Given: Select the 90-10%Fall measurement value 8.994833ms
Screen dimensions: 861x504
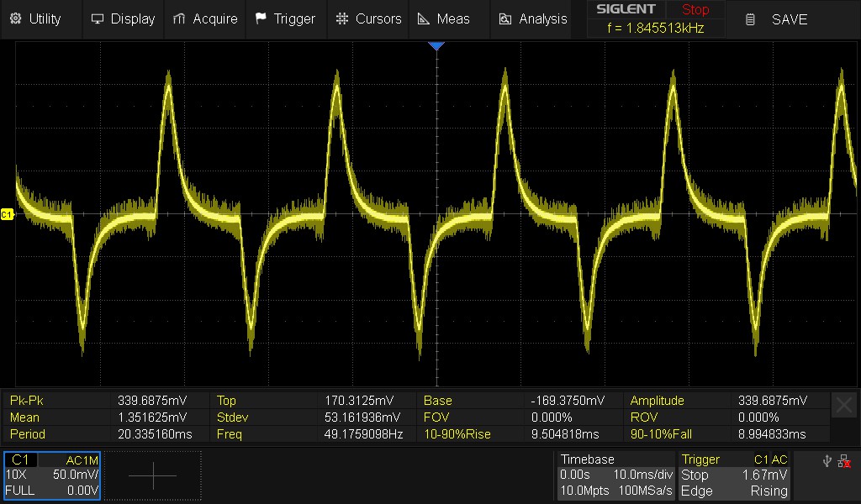Looking at the screenshot, I should coord(772,434).
